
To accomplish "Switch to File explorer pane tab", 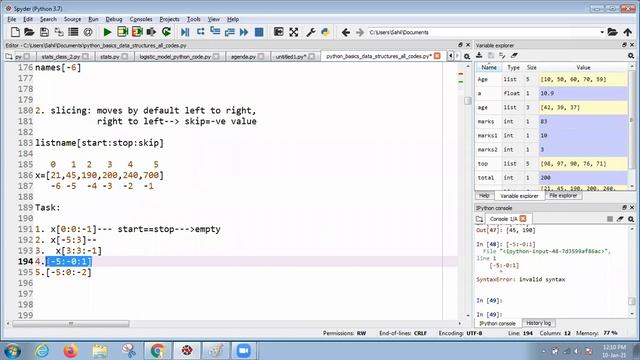I will point(563,196).
